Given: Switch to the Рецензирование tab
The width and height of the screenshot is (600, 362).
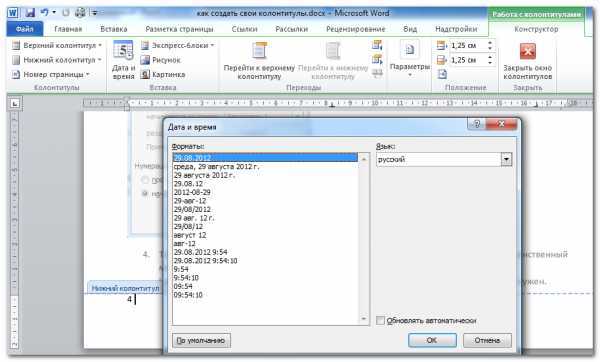Looking at the screenshot, I should [355, 29].
